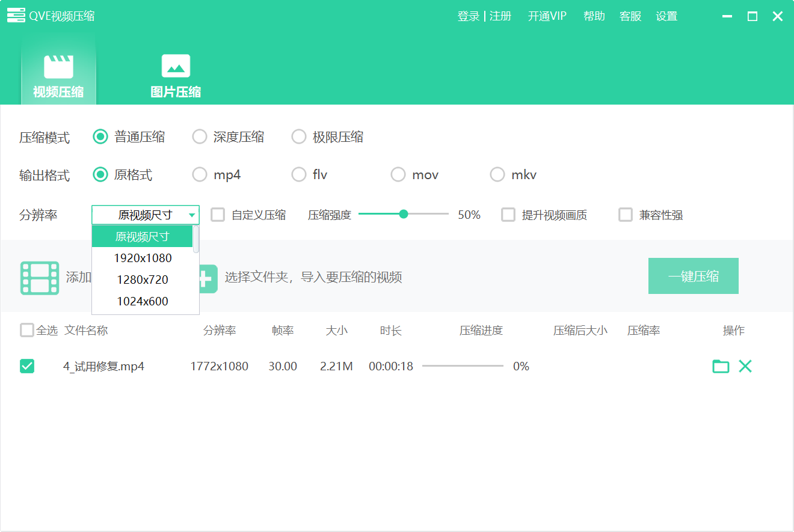This screenshot has height=532, width=794.
Task: Enable the 提升视频画质 checkbox
Action: pyautogui.click(x=508, y=215)
